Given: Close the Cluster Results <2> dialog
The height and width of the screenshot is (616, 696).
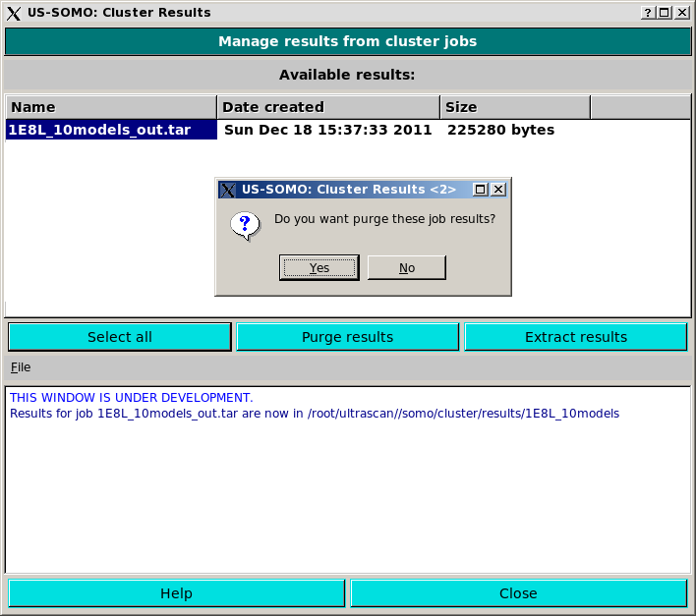Looking at the screenshot, I should pyautogui.click(x=498, y=190).
